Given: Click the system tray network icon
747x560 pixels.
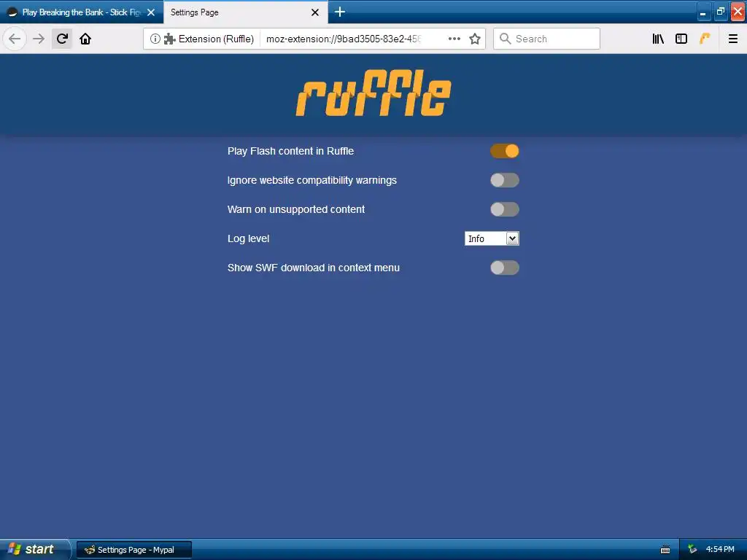Looking at the screenshot, I should point(692,550).
